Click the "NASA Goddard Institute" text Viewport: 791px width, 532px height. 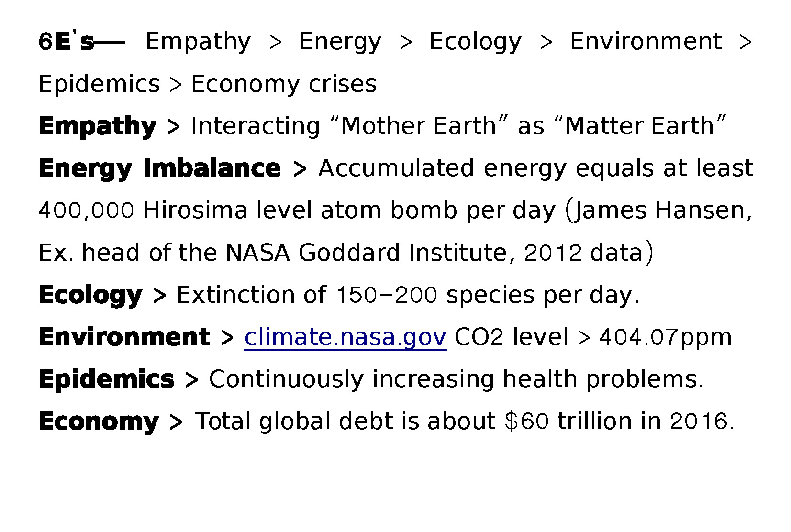[x=366, y=253]
